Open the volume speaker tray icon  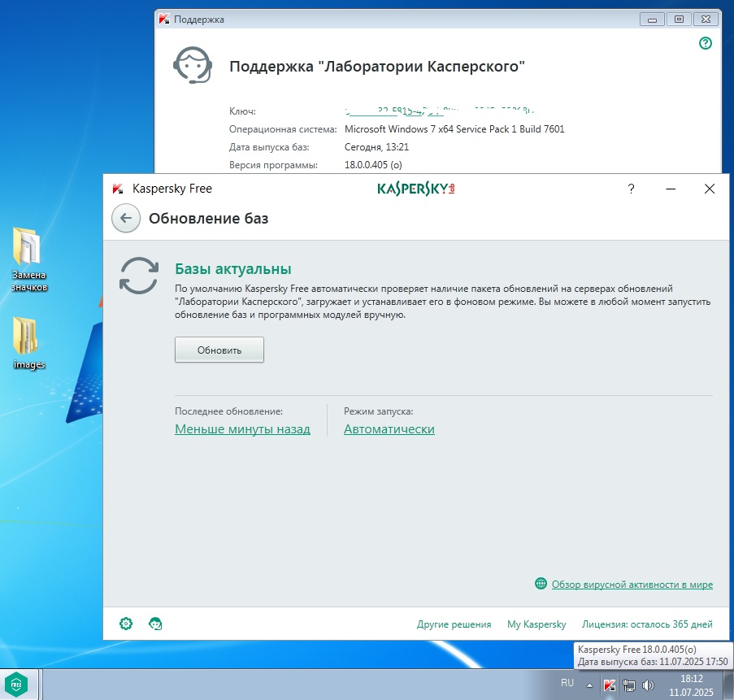pos(648,685)
